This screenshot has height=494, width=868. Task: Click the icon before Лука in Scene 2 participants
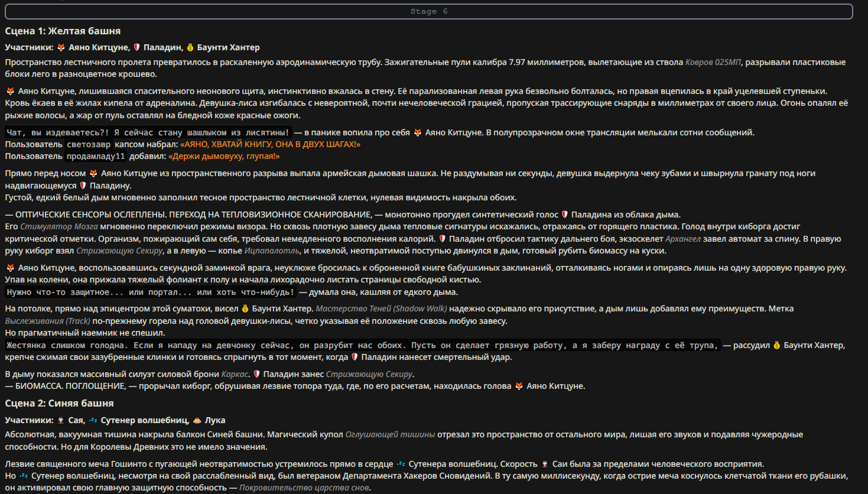[x=197, y=420]
